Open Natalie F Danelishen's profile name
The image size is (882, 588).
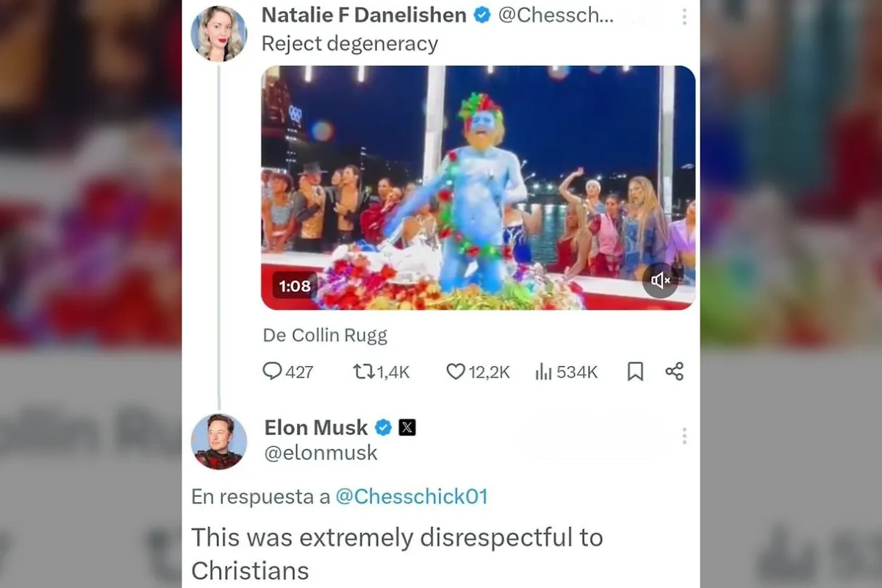(x=364, y=15)
